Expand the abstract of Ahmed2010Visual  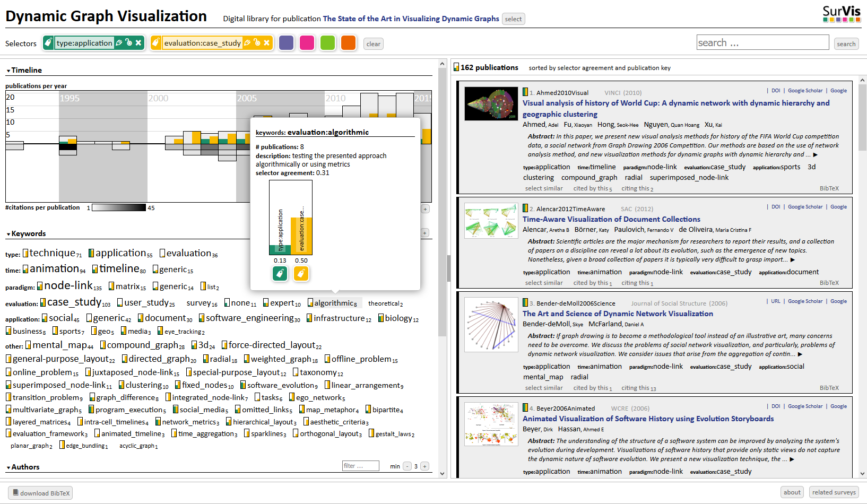[816, 155]
